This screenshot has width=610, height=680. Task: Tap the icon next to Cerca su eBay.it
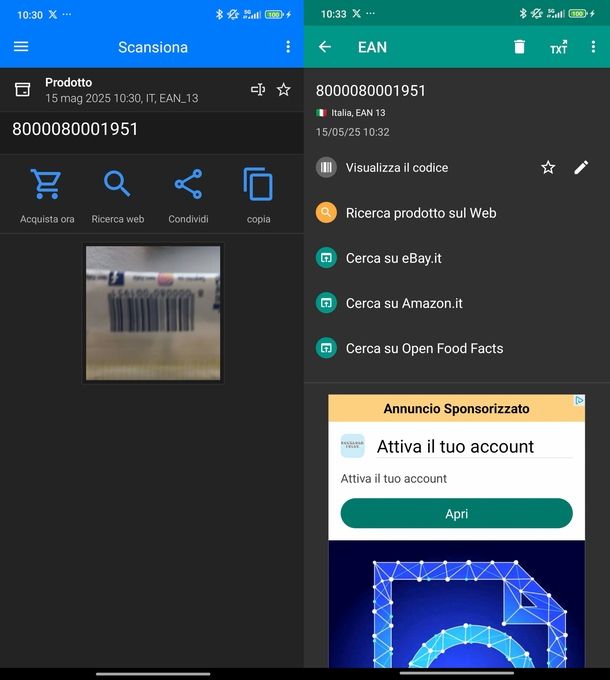(x=326, y=258)
